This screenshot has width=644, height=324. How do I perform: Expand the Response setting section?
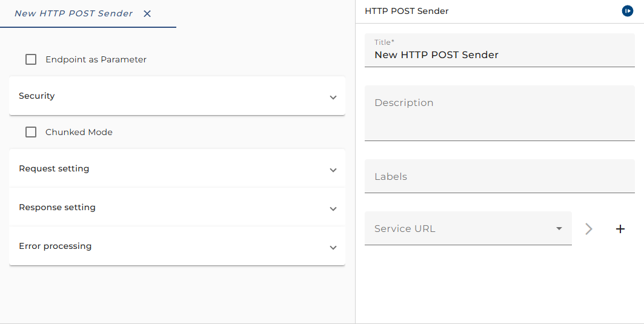click(177, 207)
